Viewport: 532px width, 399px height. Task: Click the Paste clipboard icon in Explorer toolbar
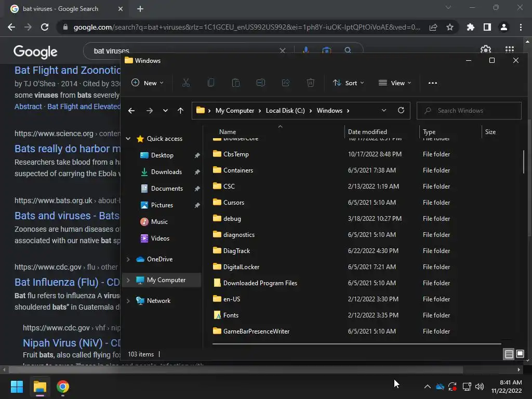236,83
